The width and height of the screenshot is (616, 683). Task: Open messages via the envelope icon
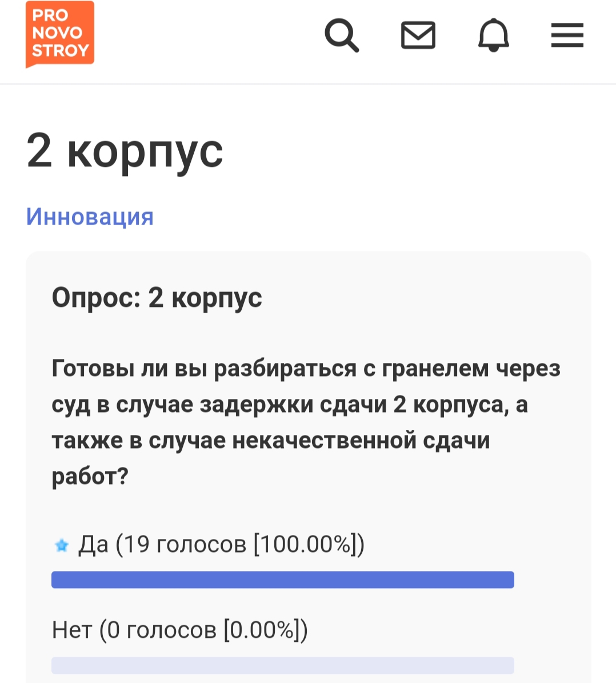pos(418,35)
